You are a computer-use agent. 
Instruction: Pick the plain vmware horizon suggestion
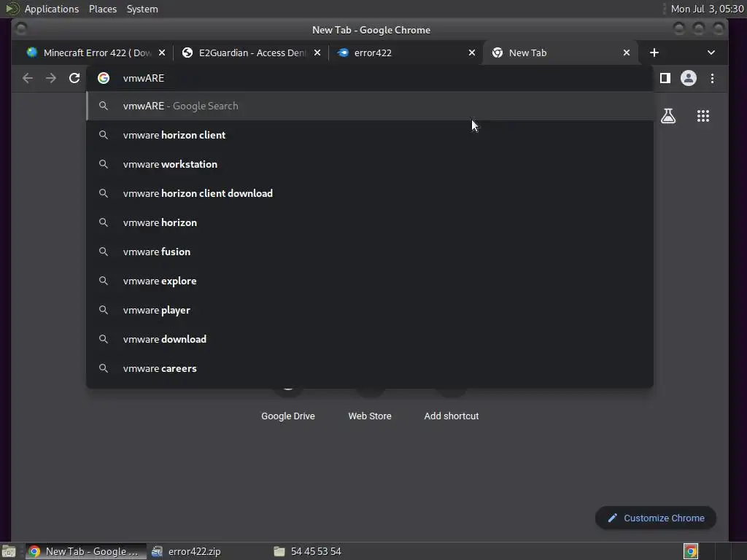(x=369, y=222)
